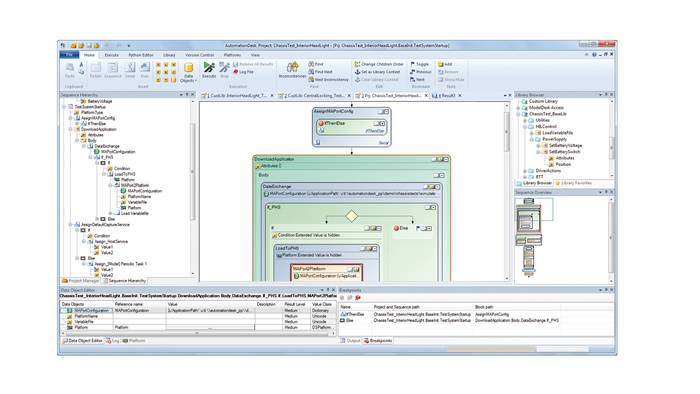700x394 pixels.
Task: Click Next Inconsistency in the ribbon
Action: point(328,79)
